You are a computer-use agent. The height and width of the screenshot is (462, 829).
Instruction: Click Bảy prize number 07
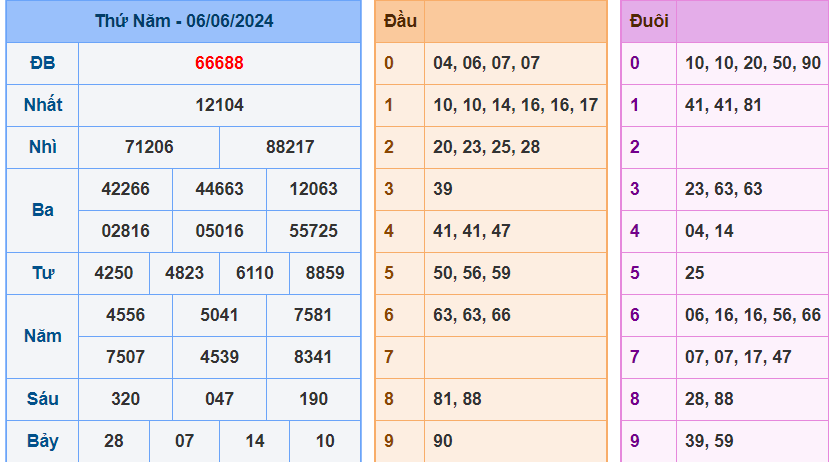pyautogui.click(x=185, y=441)
